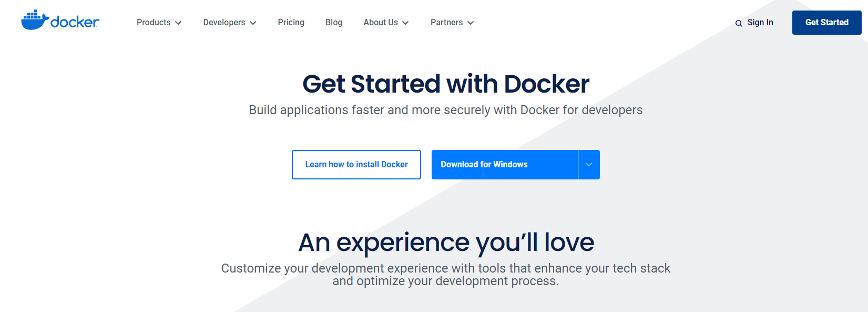Click the 'Build applications faster' subtitle text
868x312 pixels.
[x=446, y=110]
